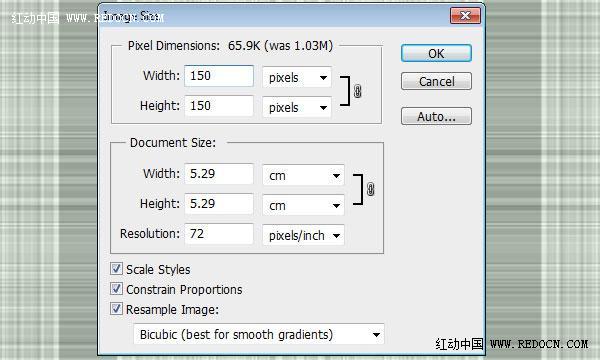Viewport: 600px width, 360px height.
Task: Click the pixel Height field showing 150
Action: [219, 106]
